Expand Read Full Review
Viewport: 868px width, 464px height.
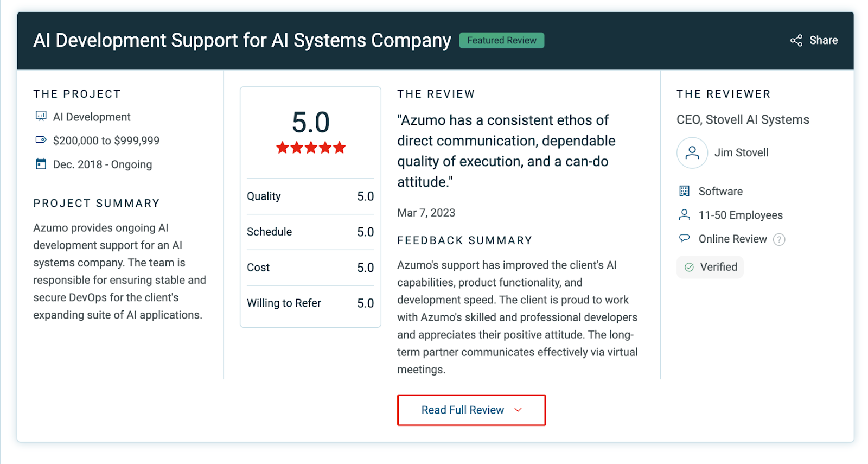point(471,410)
